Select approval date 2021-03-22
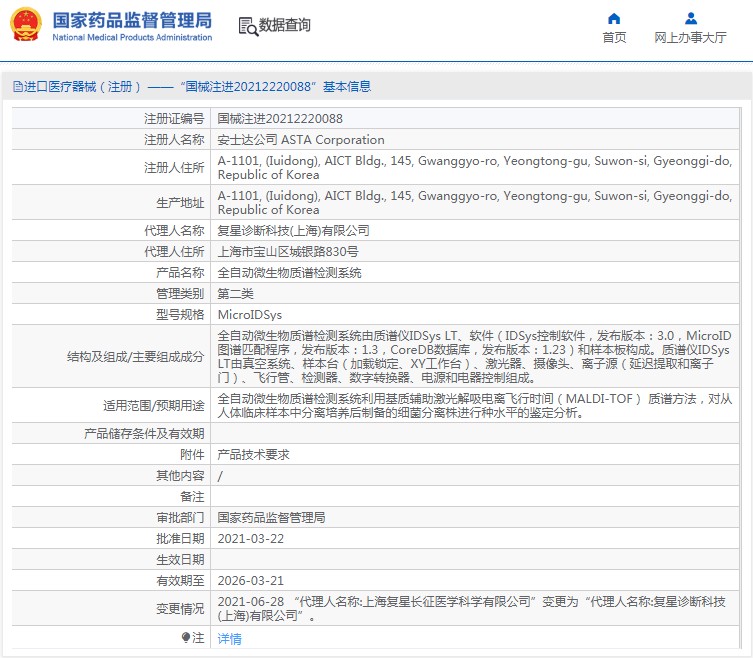Viewport: 753px width, 658px height. (251, 538)
